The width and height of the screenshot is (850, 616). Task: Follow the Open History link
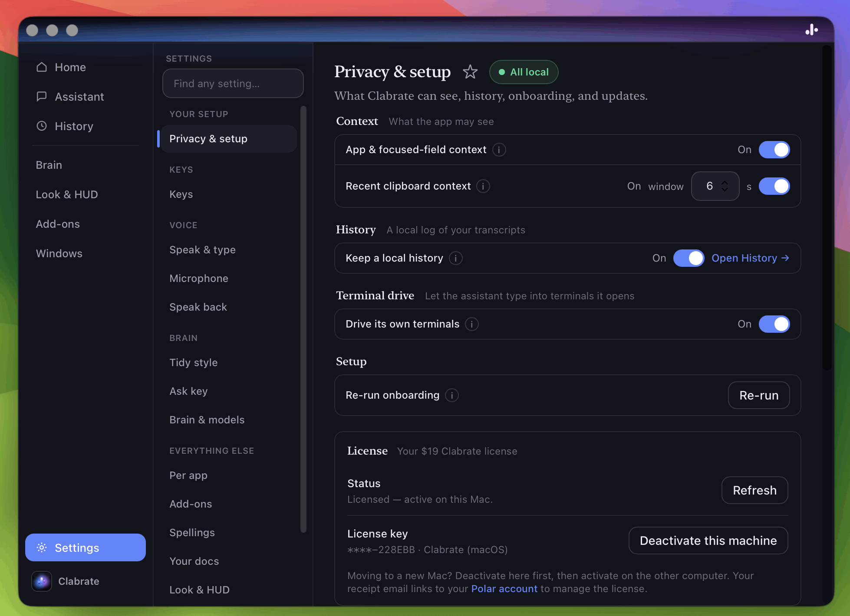pos(750,258)
